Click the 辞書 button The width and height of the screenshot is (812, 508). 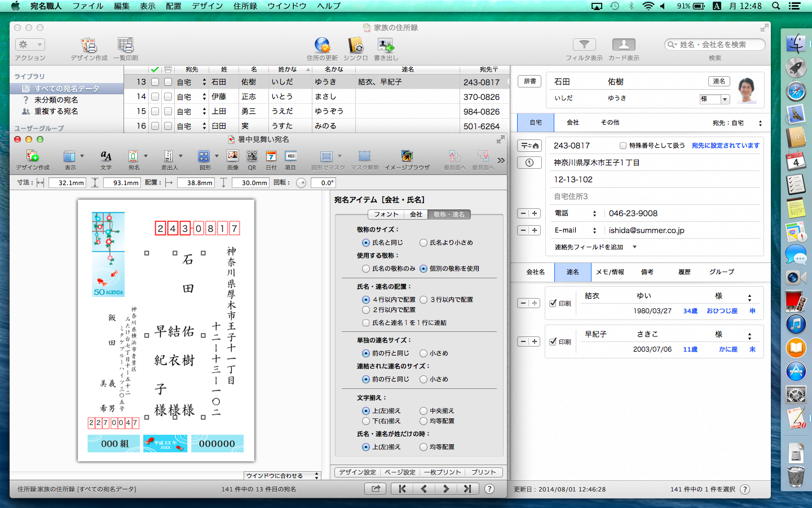click(530, 81)
